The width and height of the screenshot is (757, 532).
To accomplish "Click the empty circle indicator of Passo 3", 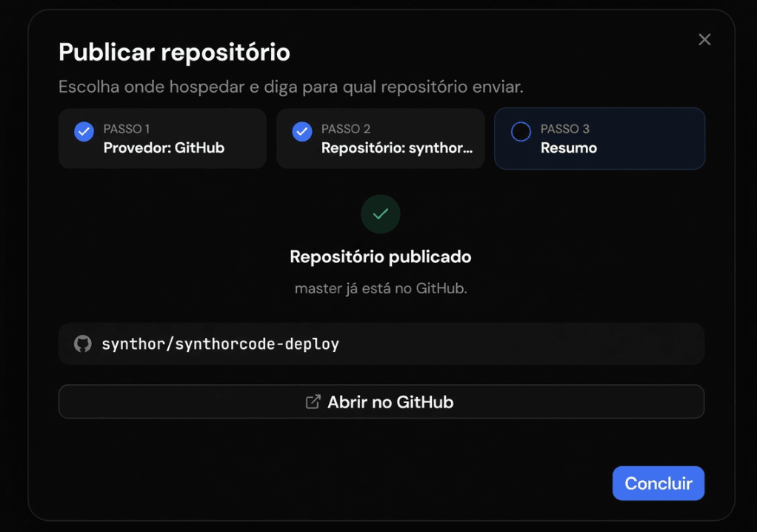I will point(521,131).
